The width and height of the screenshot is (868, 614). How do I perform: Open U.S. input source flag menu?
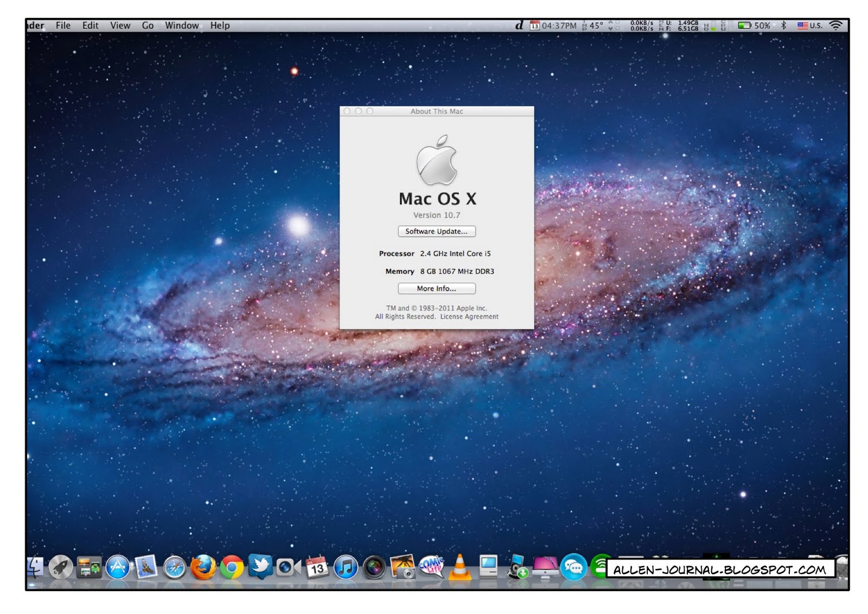tap(809, 26)
